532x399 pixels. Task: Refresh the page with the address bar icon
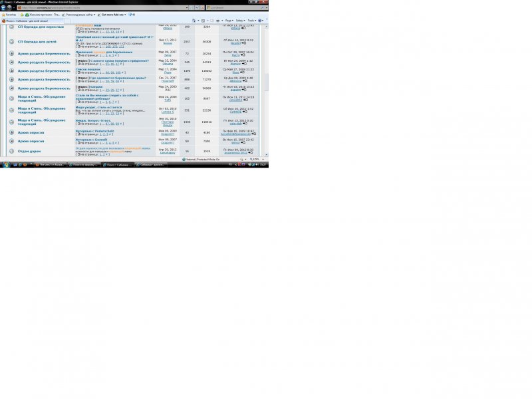tap(197, 7)
